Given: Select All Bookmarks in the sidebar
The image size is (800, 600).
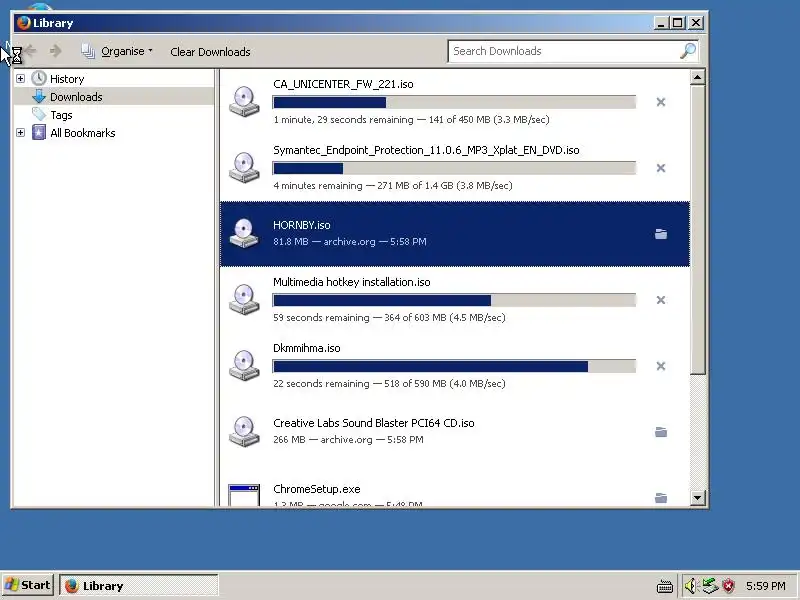Looking at the screenshot, I should pyautogui.click(x=83, y=133).
